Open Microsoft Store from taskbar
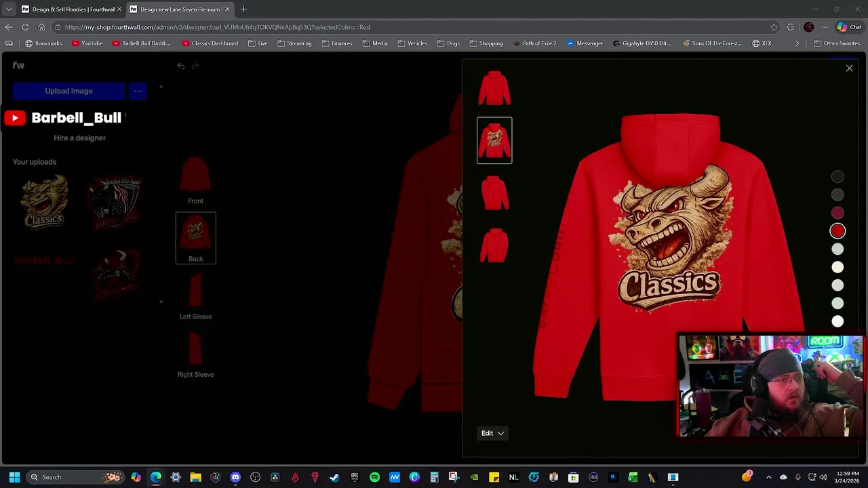Screen dimensions: 868x488 [x=573, y=477]
